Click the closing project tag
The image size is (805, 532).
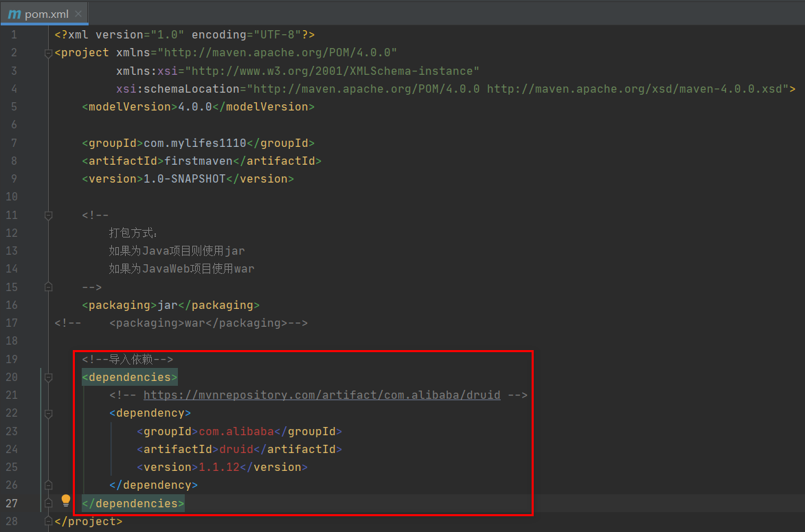pos(89,521)
